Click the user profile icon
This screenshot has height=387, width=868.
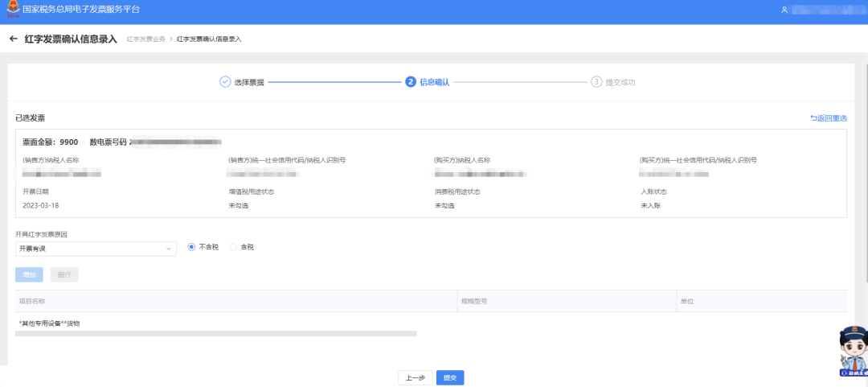[x=784, y=10]
